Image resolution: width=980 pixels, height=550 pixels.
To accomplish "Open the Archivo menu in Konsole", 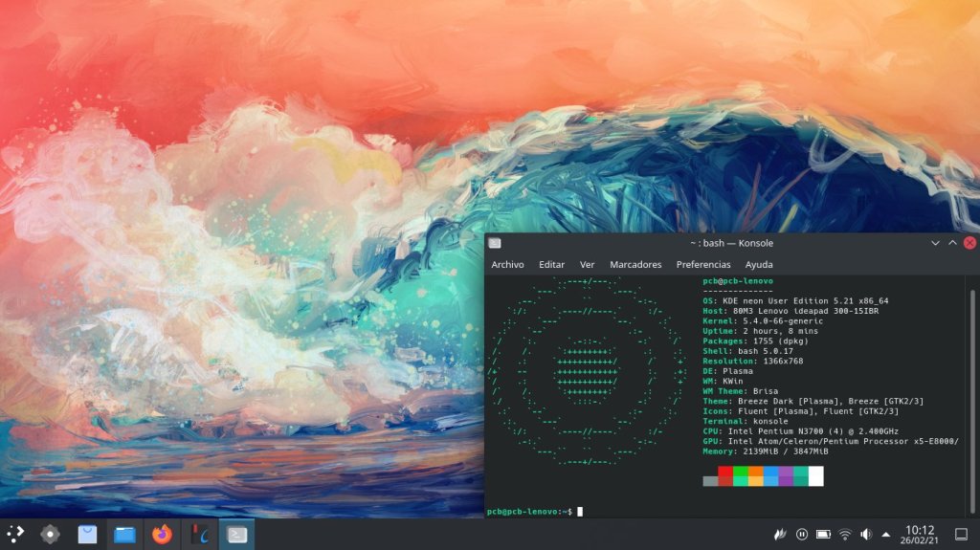I will (x=507, y=264).
